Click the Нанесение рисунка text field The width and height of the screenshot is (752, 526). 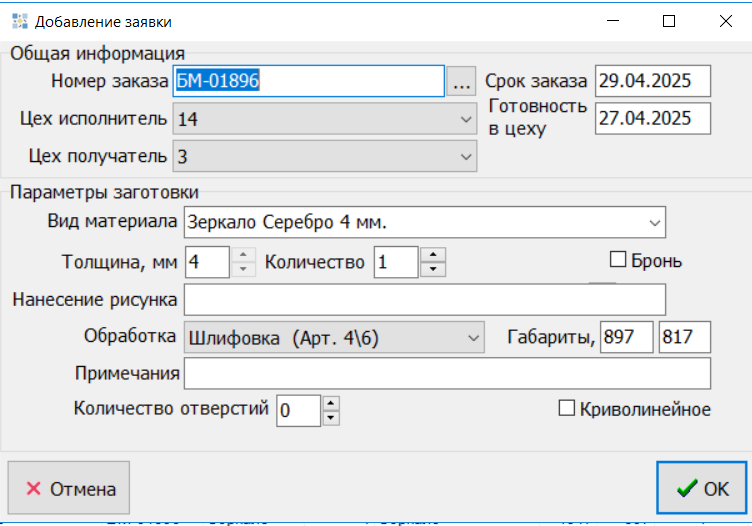[425, 299]
